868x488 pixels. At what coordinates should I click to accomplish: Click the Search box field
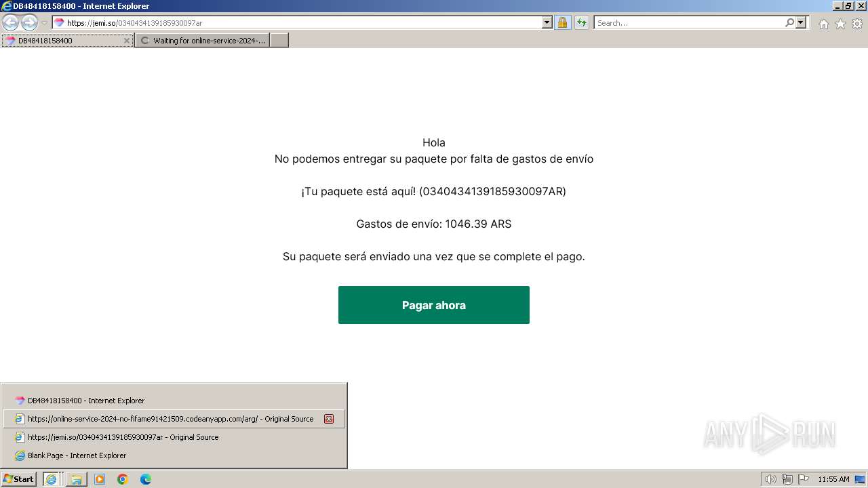688,22
